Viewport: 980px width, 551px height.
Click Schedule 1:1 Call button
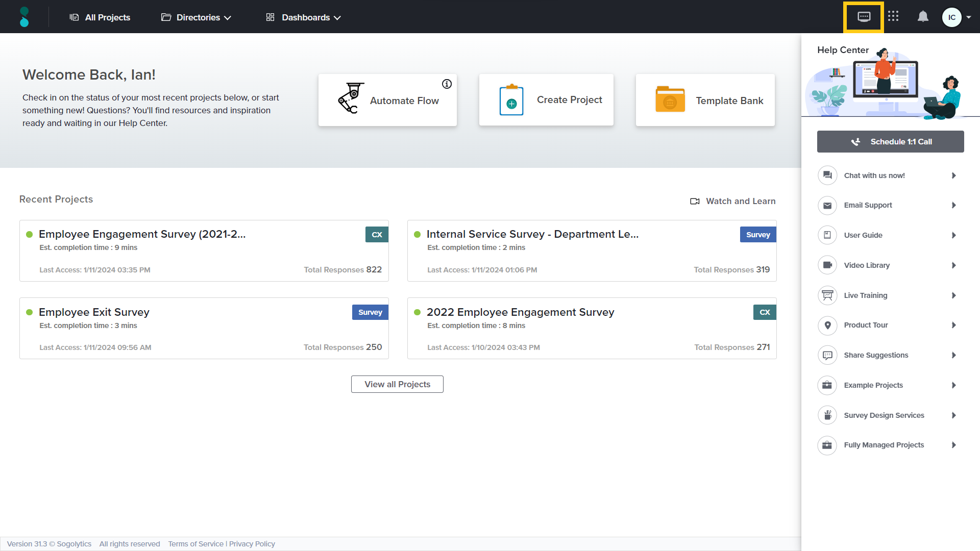click(x=890, y=142)
